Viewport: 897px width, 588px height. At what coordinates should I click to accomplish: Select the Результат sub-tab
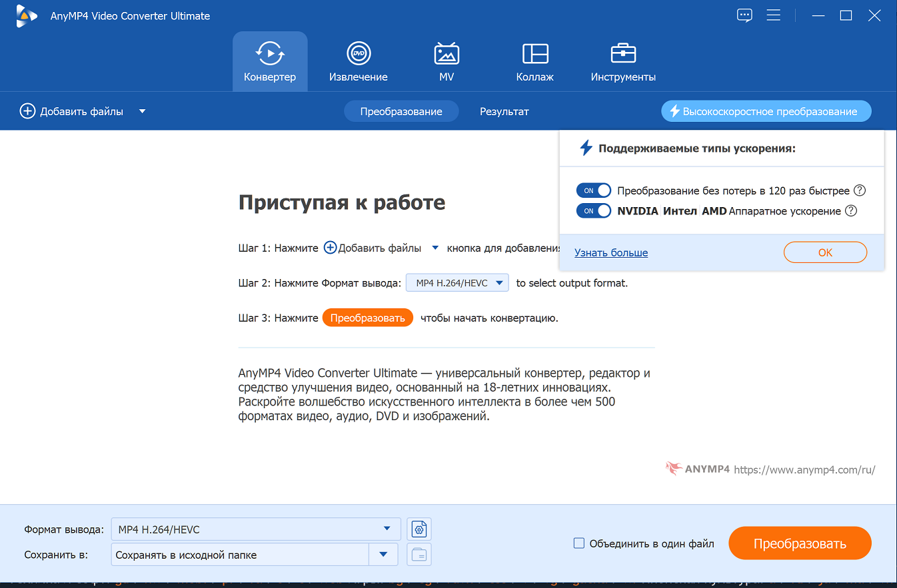pyautogui.click(x=504, y=111)
